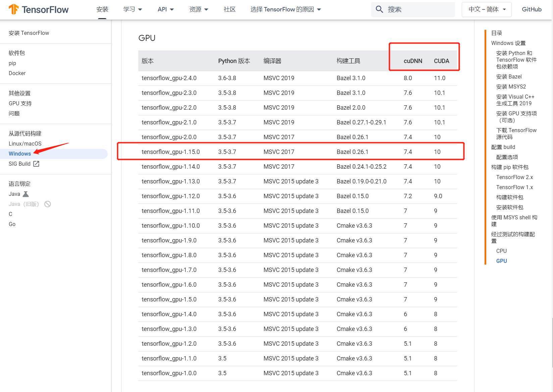Jump to Windows 设置 in contents
Screen dimensions: 553x392
tap(508, 43)
